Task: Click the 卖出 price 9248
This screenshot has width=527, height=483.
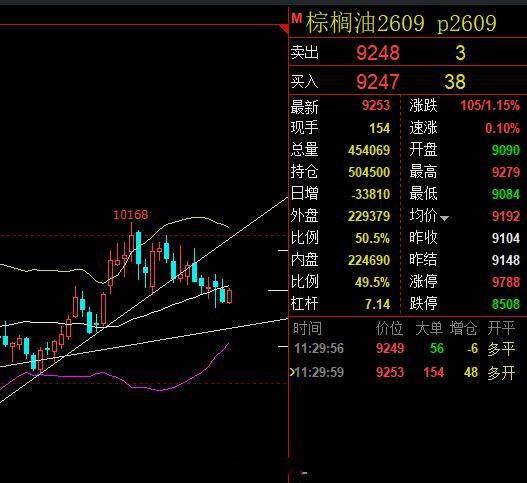Action: pyautogui.click(x=378, y=53)
